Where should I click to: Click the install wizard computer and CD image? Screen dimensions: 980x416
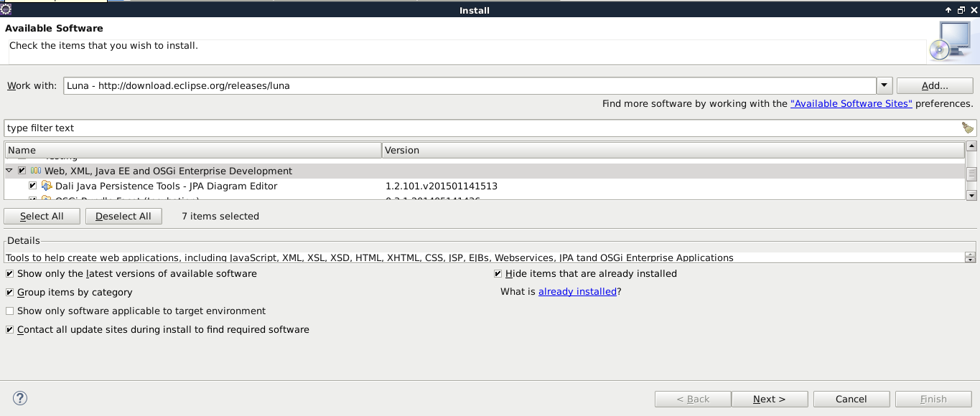coord(949,41)
